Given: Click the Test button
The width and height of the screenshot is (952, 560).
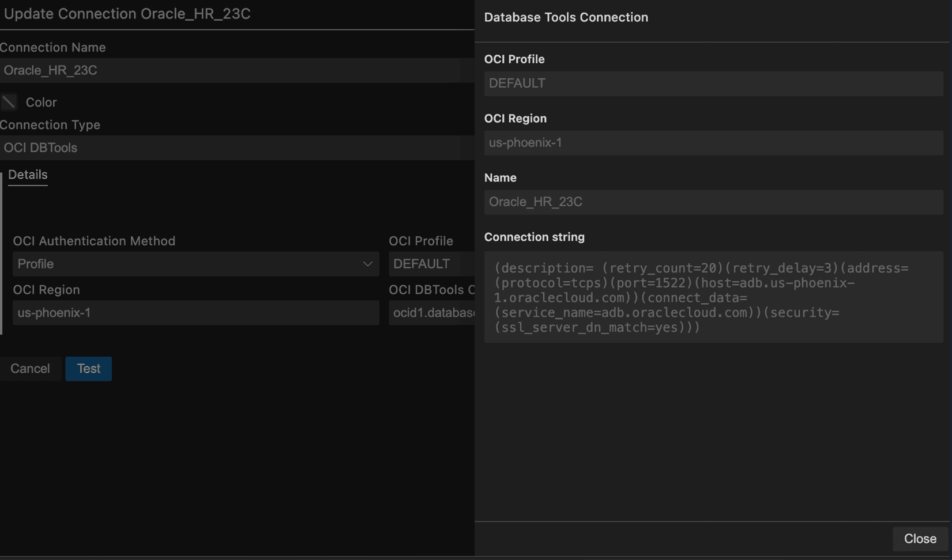Looking at the screenshot, I should pos(88,369).
